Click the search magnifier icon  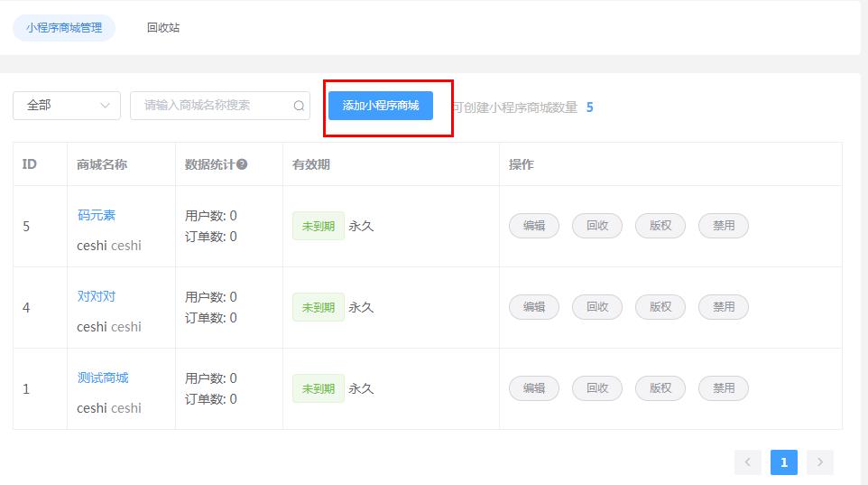click(x=299, y=106)
